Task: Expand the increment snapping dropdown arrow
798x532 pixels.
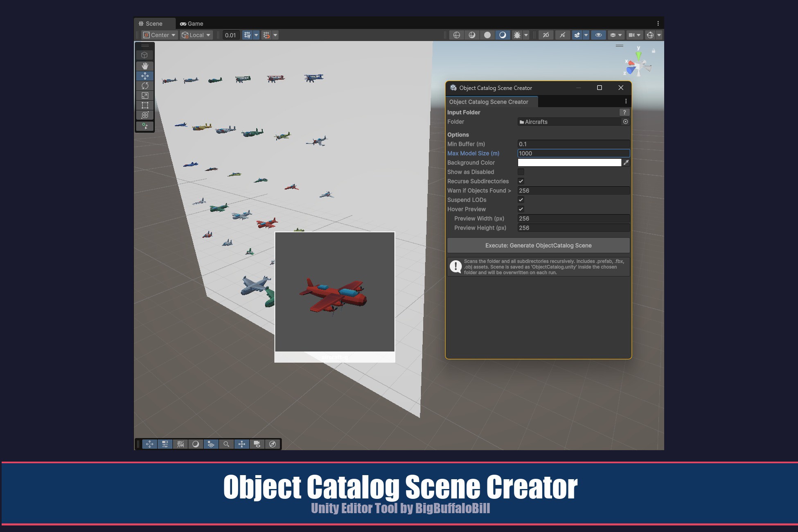Action: 275,35
